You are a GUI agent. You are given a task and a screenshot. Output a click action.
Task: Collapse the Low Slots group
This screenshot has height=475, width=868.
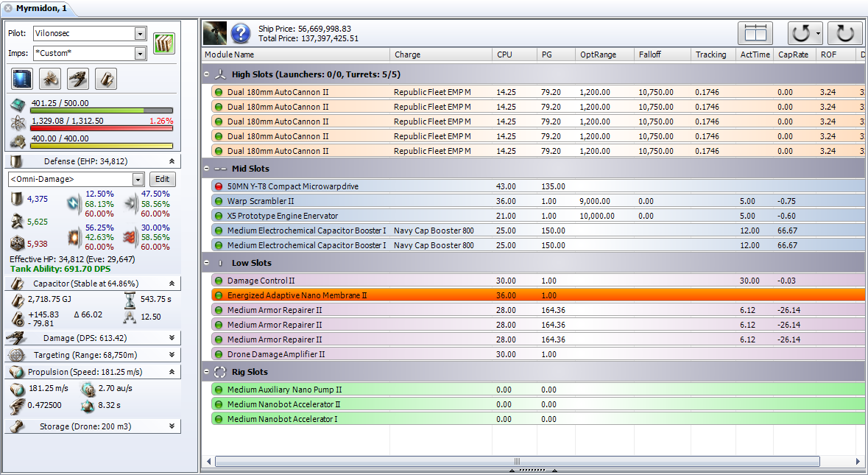pyautogui.click(x=206, y=263)
